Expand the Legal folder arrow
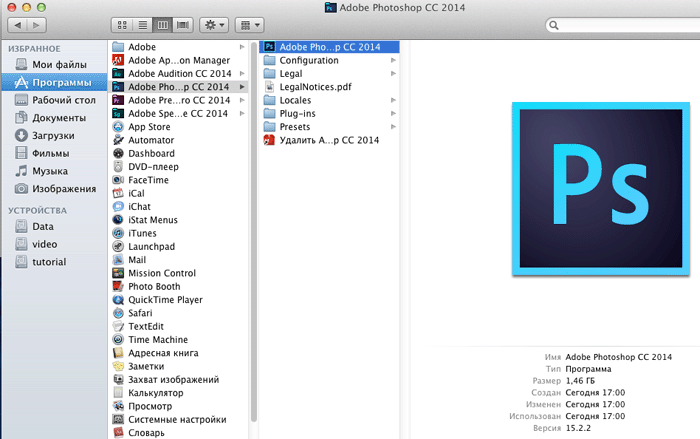This screenshot has width=700, height=439. (393, 74)
